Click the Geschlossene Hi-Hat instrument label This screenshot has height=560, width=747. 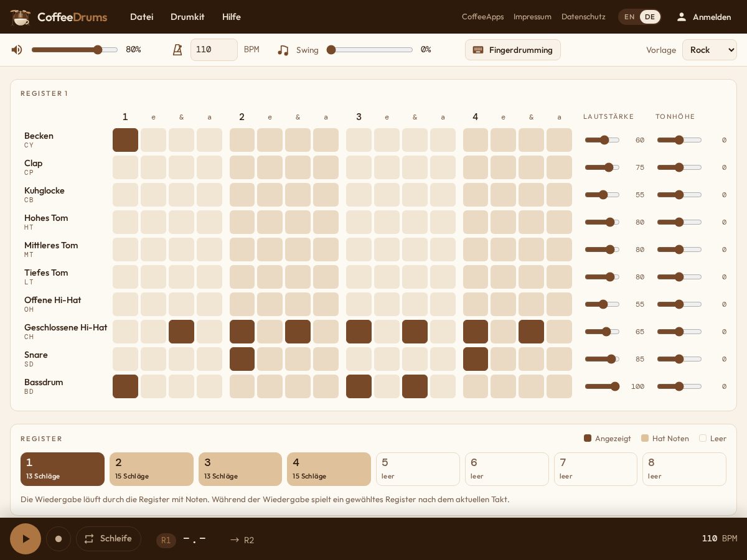click(x=65, y=327)
